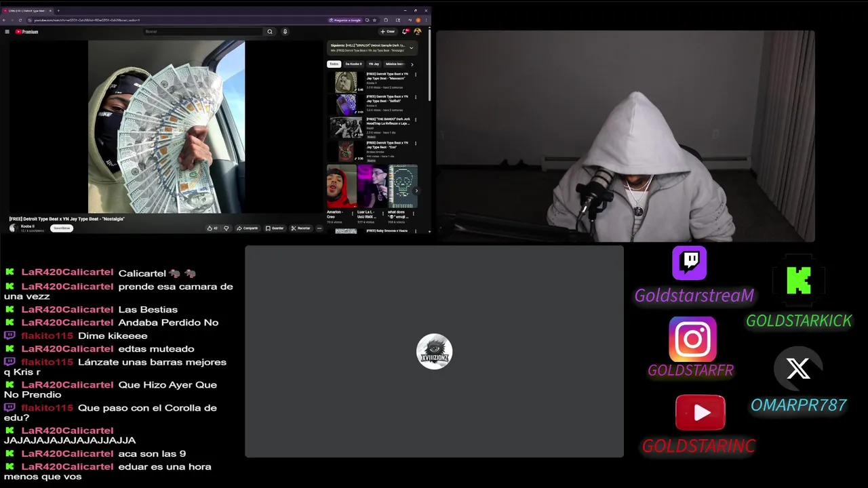Dislike the Nostalgia video

[226, 228]
